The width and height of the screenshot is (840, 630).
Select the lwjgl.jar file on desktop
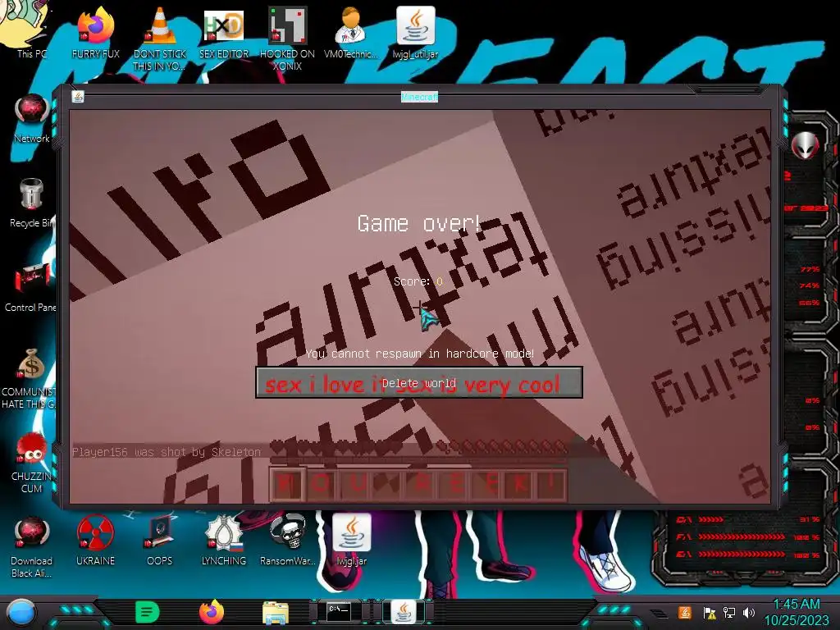point(351,540)
